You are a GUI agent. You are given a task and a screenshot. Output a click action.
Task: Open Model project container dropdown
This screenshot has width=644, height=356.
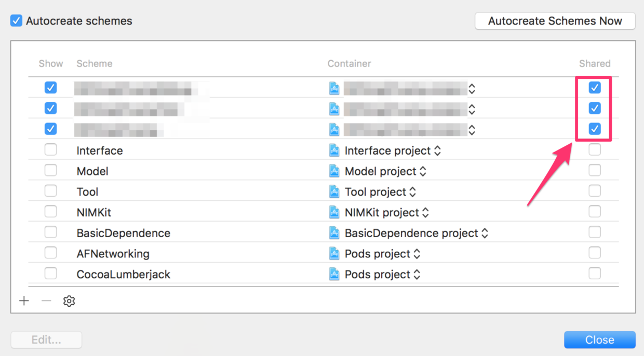[x=423, y=171]
